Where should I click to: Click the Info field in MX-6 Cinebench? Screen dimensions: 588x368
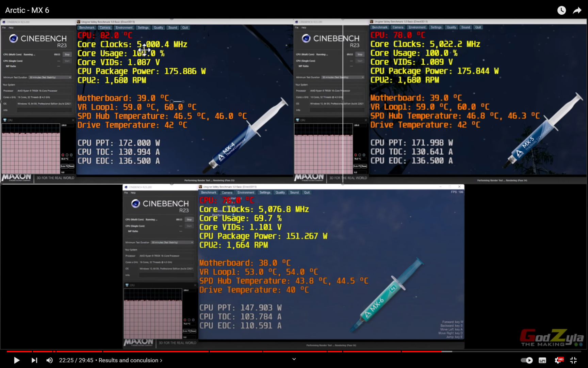click(167, 275)
